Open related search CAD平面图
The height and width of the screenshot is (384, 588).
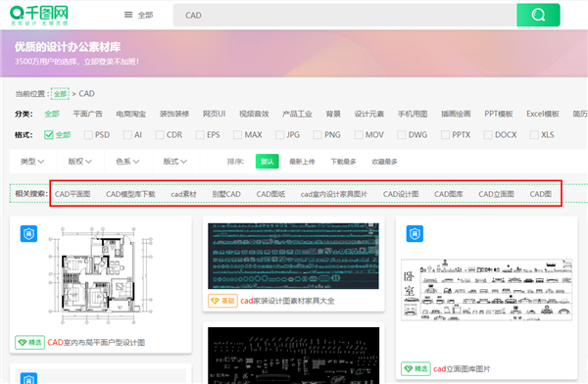pyautogui.click(x=73, y=194)
